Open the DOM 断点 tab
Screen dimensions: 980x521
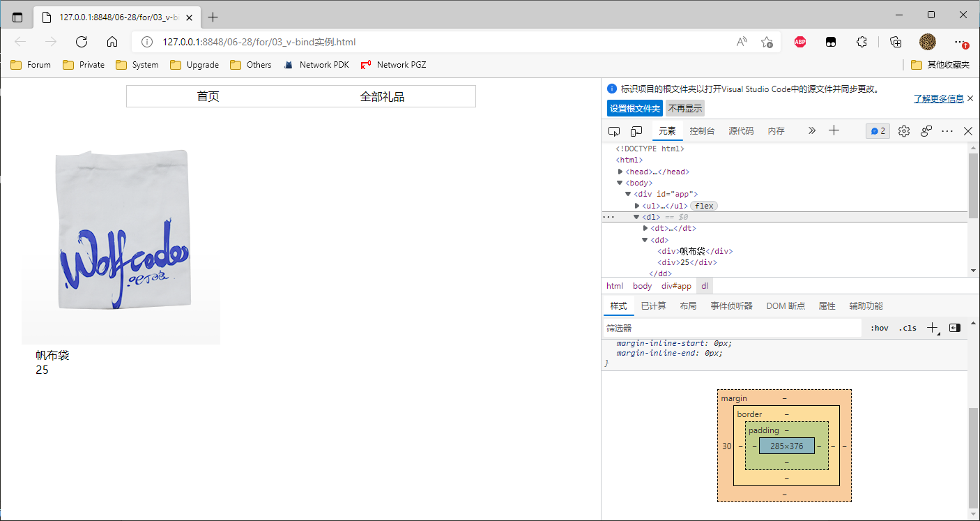(786, 306)
